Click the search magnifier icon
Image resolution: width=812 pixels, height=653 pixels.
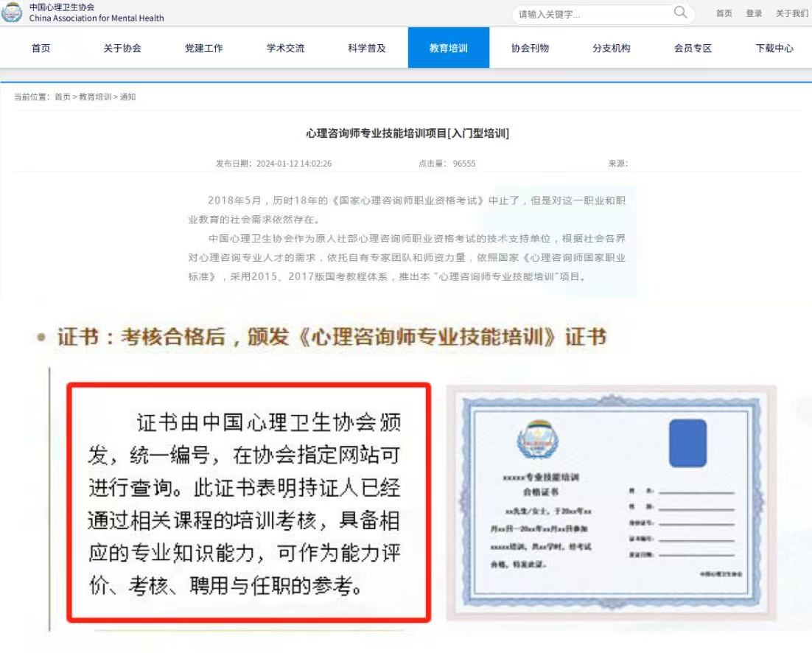pyautogui.click(x=680, y=13)
